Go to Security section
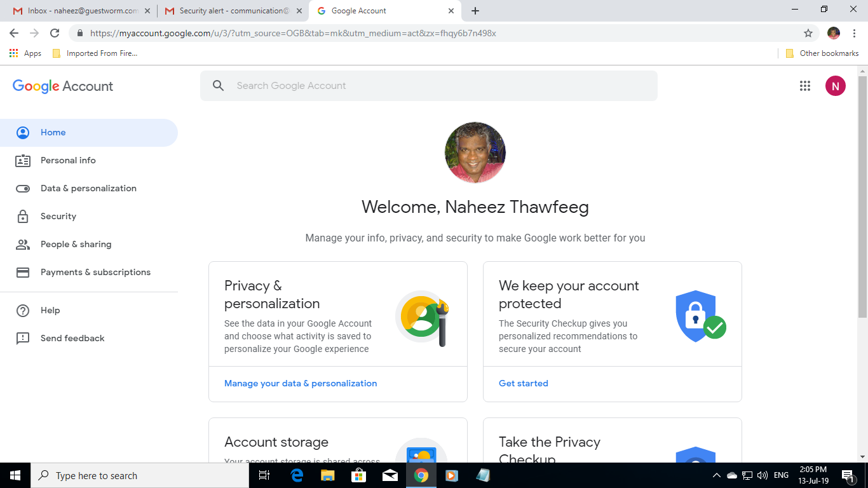Viewport: 868px width, 488px height. [x=89, y=217]
